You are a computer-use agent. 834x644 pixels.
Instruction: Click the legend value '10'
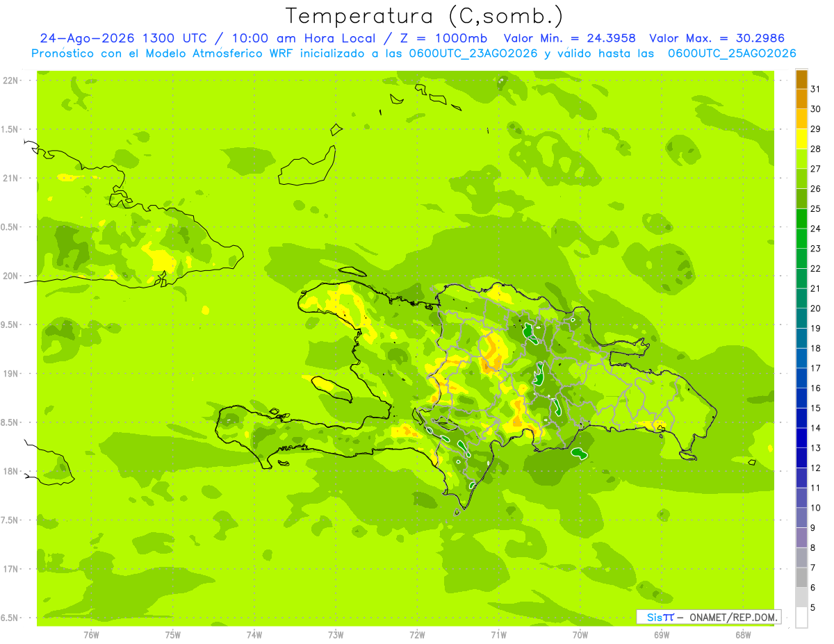(815, 508)
